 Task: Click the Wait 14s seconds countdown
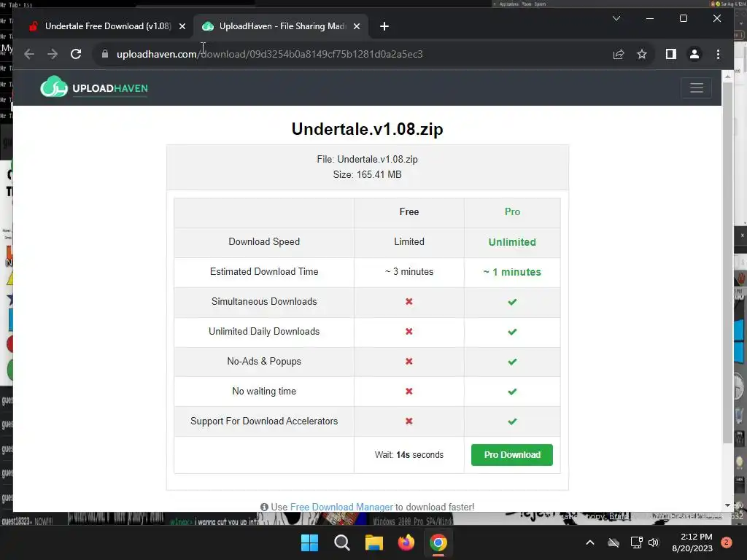pos(409,455)
